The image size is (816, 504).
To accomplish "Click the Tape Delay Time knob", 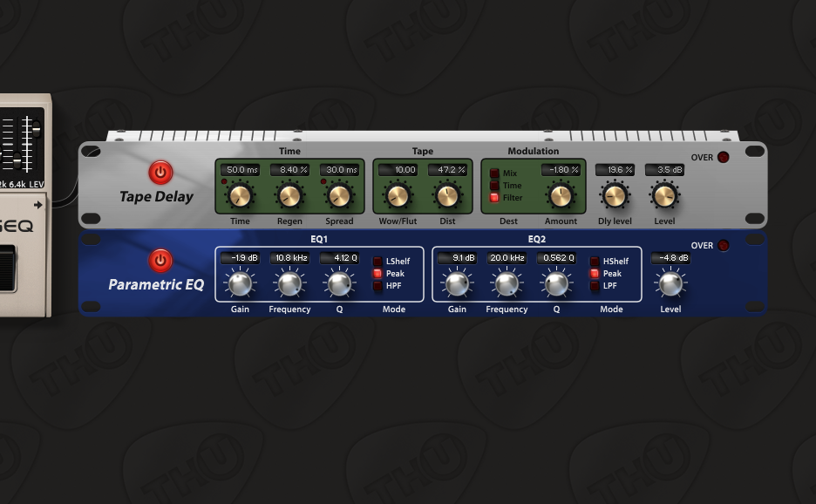I will pos(240,196).
